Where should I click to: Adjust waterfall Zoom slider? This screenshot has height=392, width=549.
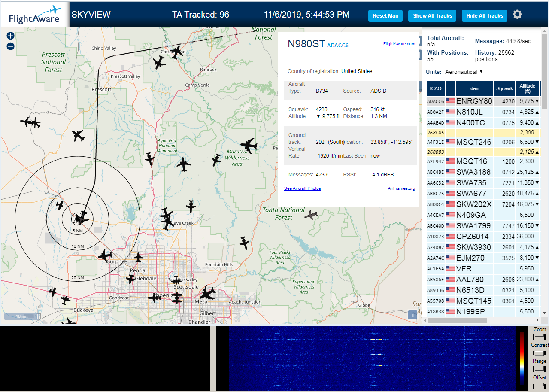pos(539,337)
